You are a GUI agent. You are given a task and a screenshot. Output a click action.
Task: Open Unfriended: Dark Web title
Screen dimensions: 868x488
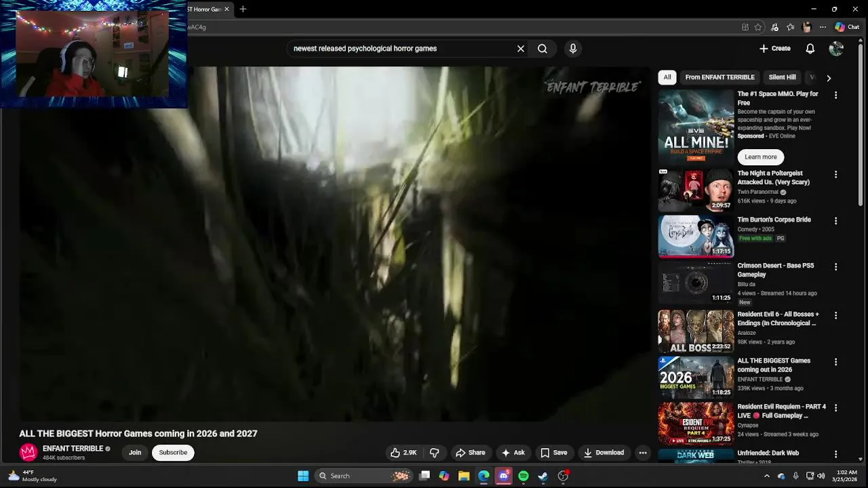[768, 453]
